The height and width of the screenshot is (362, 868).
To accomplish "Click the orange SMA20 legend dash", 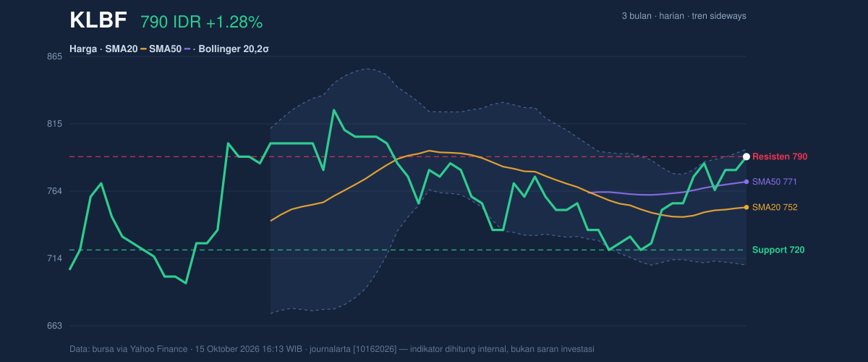I will (x=143, y=49).
